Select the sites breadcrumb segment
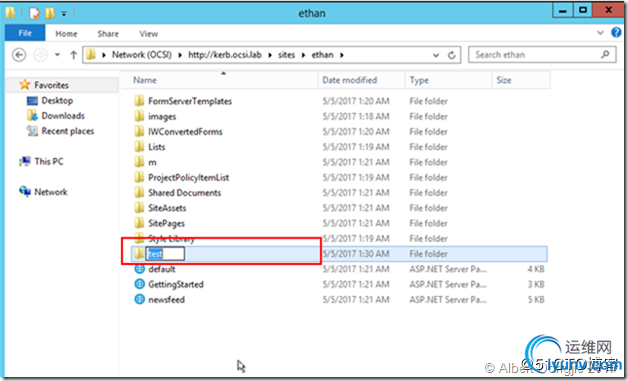The width and height of the screenshot is (628, 381). click(x=286, y=55)
